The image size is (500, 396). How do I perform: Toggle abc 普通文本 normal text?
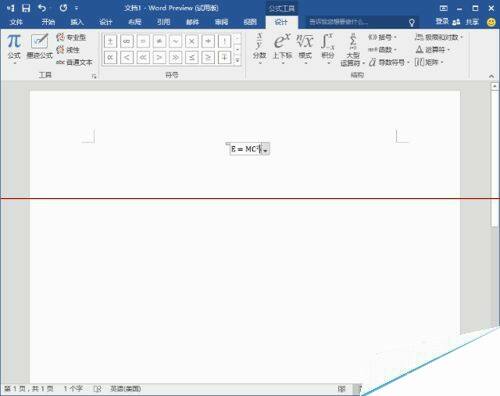74,62
